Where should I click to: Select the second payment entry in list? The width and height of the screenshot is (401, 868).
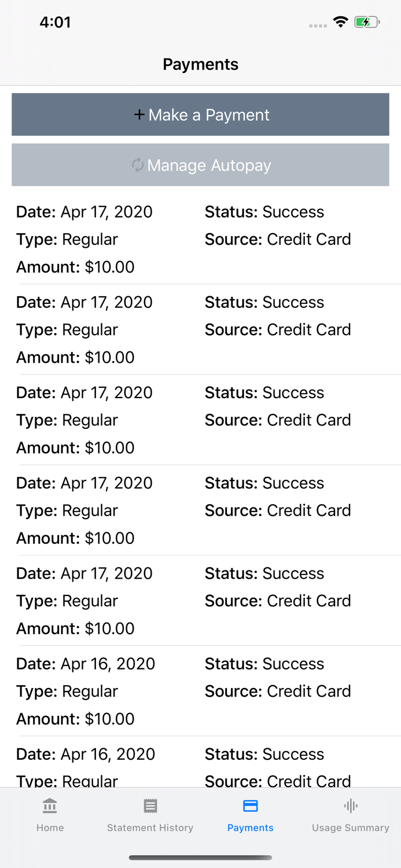pos(200,330)
